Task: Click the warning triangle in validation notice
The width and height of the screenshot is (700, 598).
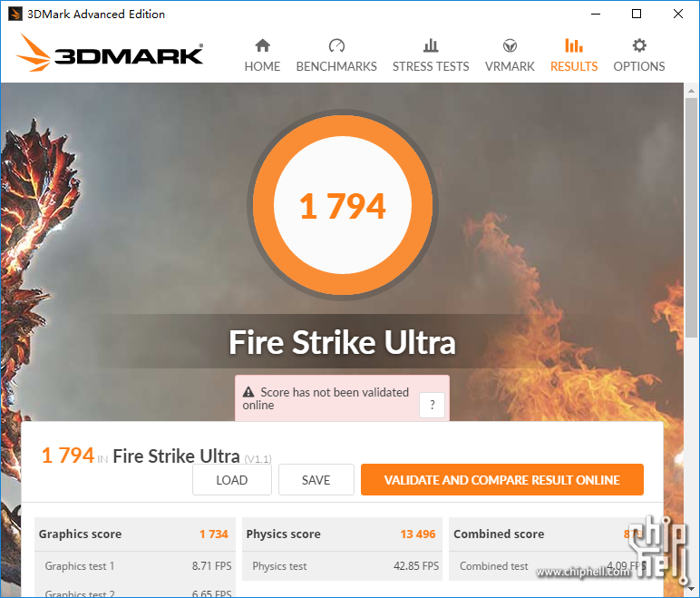Action: [248, 392]
